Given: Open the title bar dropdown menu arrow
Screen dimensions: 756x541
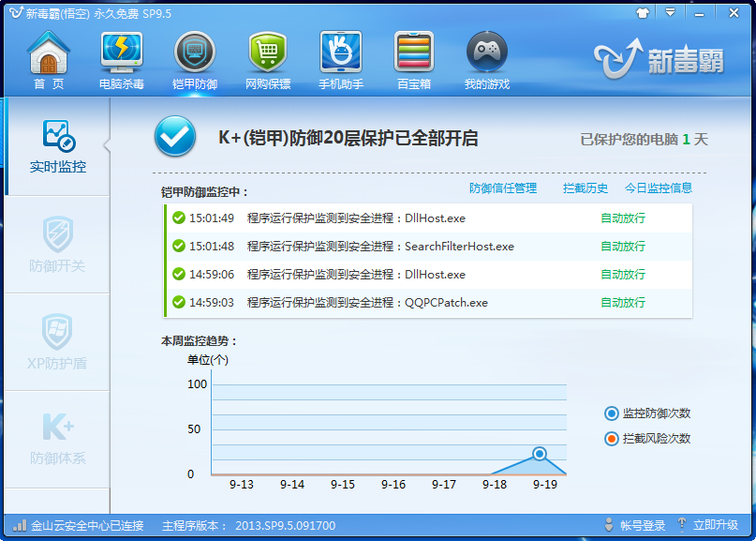Looking at the screenshot, I should 670,12.
